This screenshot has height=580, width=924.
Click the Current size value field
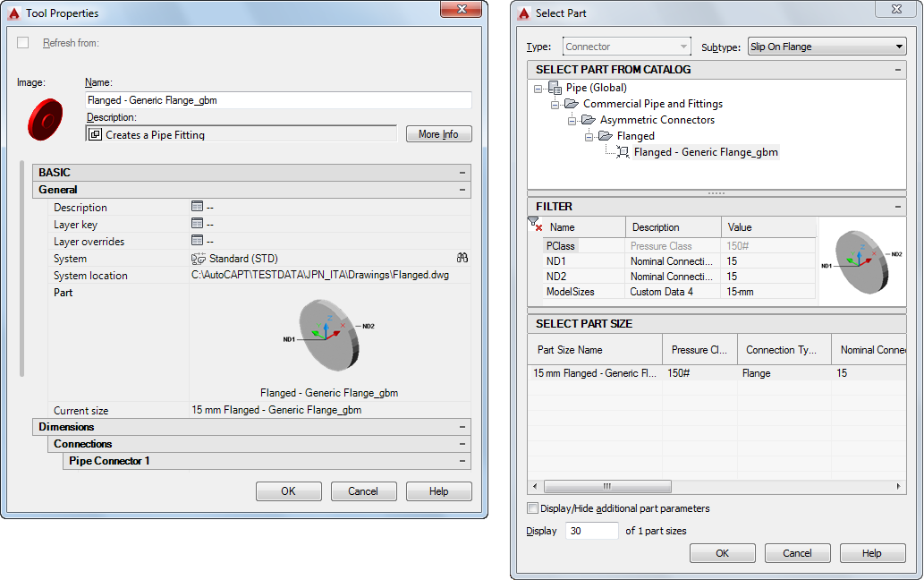[329, 410]
